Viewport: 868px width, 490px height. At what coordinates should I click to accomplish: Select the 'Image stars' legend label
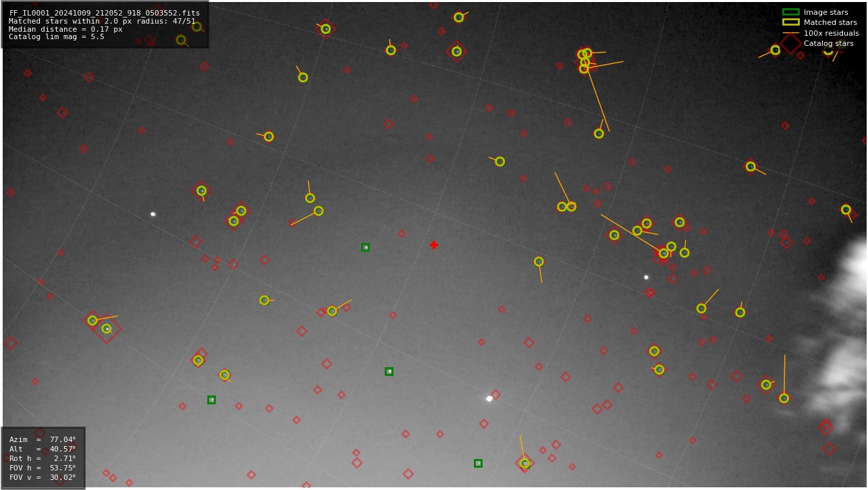tap(825, 12)
